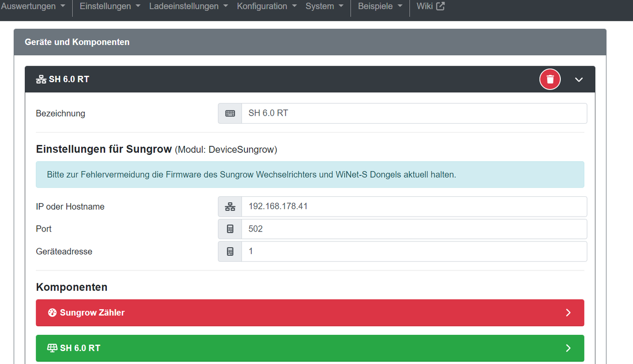Click the Geräte und Komponenten header

[310, 42]
